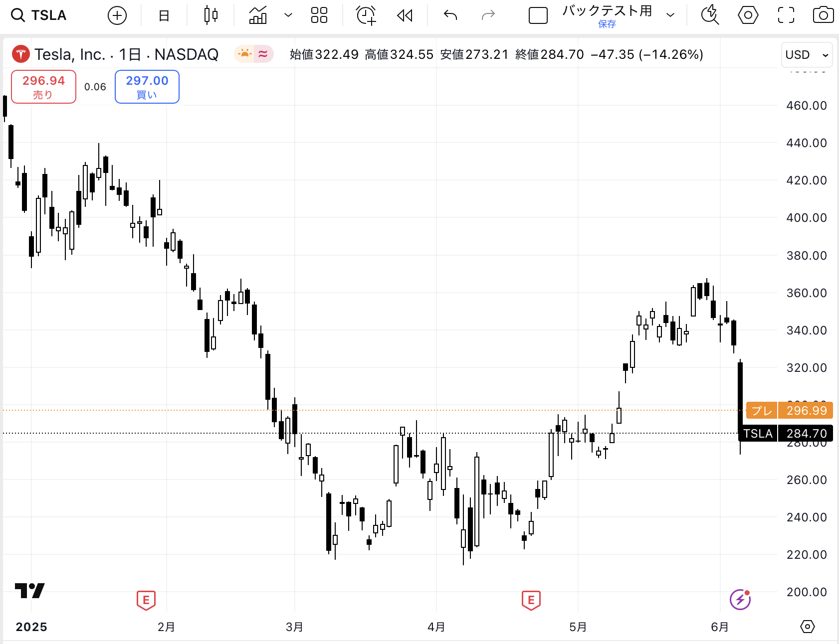Click the 6月 time axis label

[720, 627]
